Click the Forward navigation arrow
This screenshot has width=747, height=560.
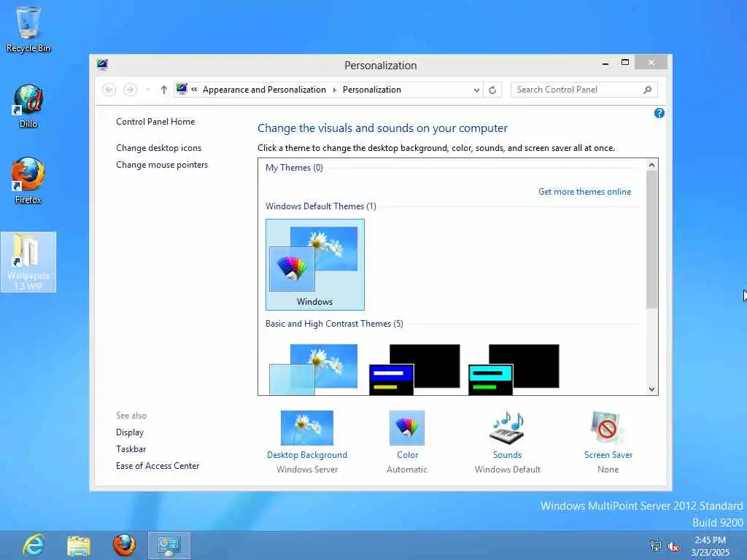(130, 90)
